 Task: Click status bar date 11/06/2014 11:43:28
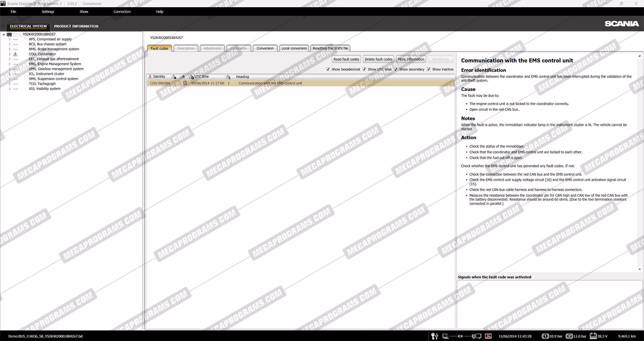click(515, 336)
